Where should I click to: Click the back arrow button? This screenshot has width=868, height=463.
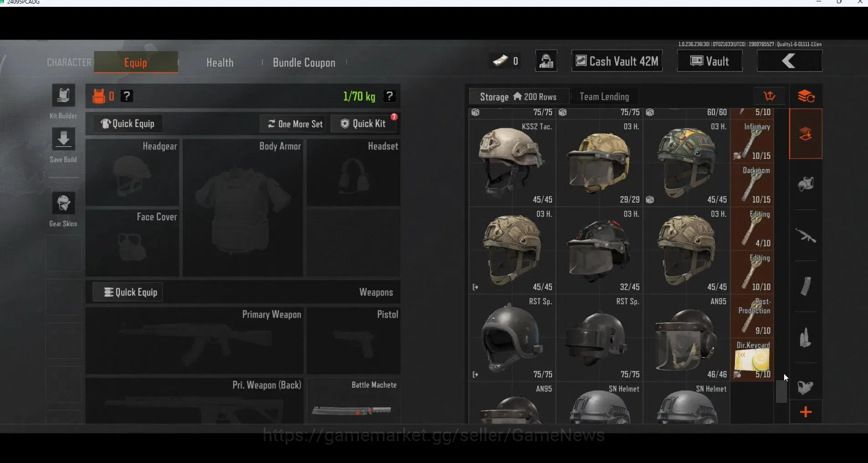coord(790,61)
